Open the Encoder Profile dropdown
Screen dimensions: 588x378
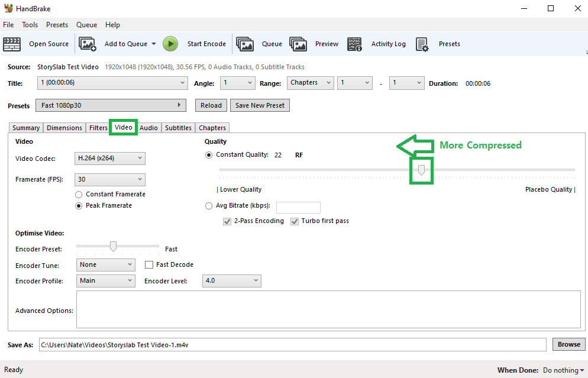pyautogui.click(x=106, y=281)
